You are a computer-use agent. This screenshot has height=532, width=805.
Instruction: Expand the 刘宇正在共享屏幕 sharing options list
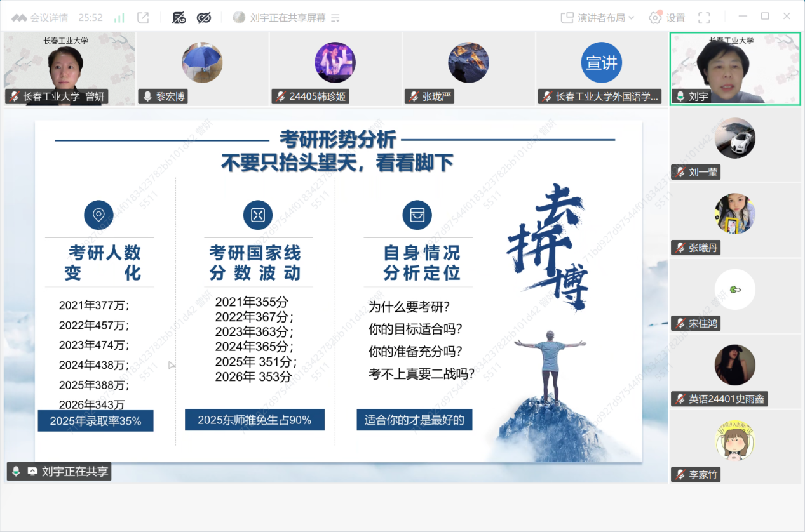coord(336,18)
